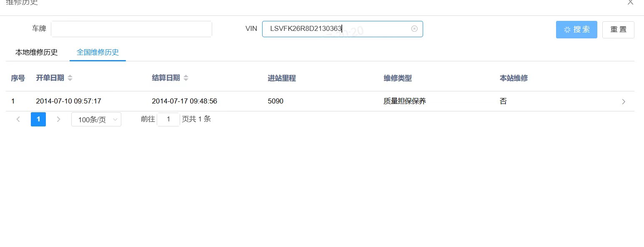
Task: Click inside the VIN input field
Action: click(342, 29)
